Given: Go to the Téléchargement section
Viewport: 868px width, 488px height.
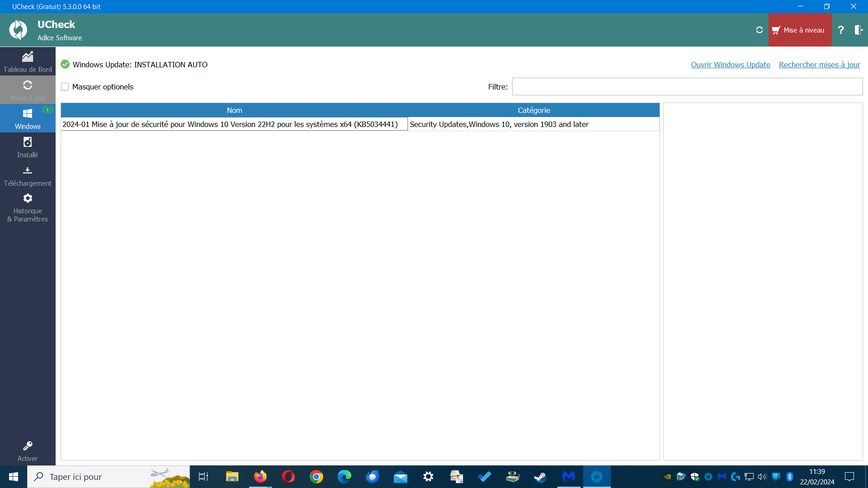Looking at the screenshot, I should [x=28, y=176].
